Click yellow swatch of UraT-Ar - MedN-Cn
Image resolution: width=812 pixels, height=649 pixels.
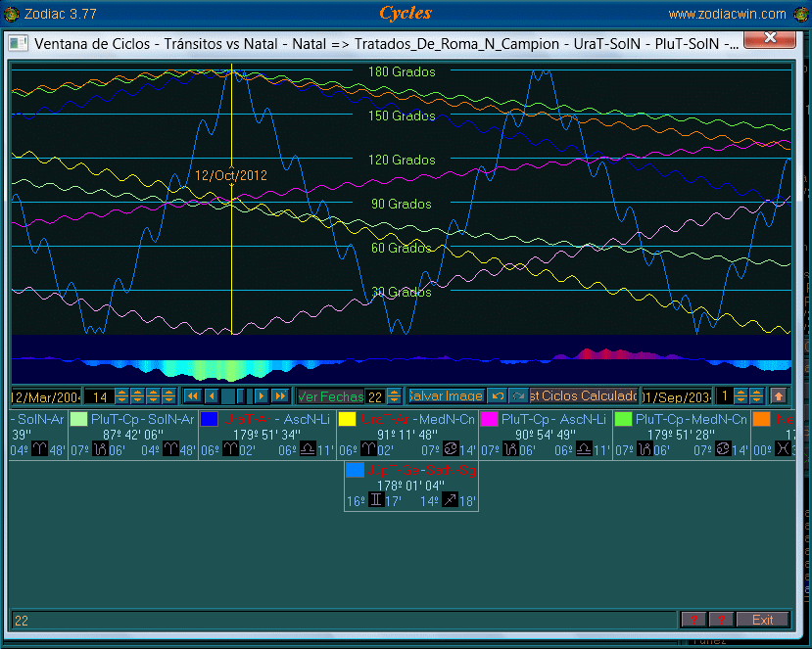coord(347,419)
